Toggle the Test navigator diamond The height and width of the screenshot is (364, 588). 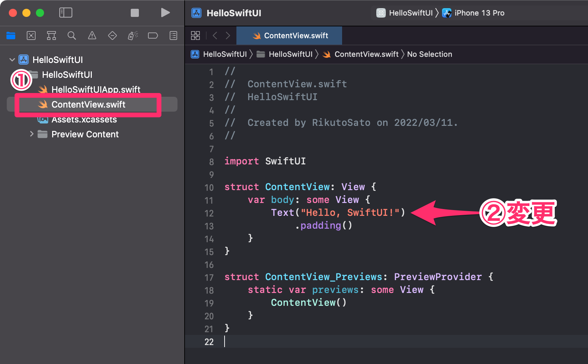click(112, 36)
